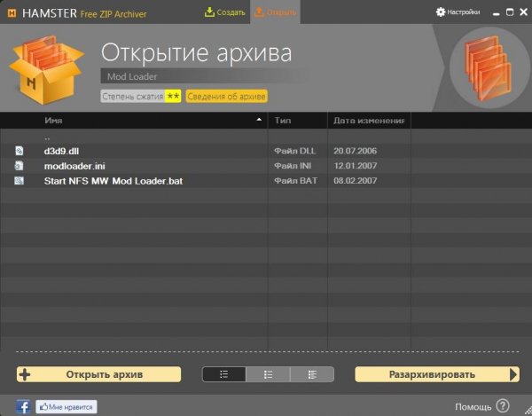Sort by Тип column header
This screenshot has width=532, height=416.
coord(283,121)
